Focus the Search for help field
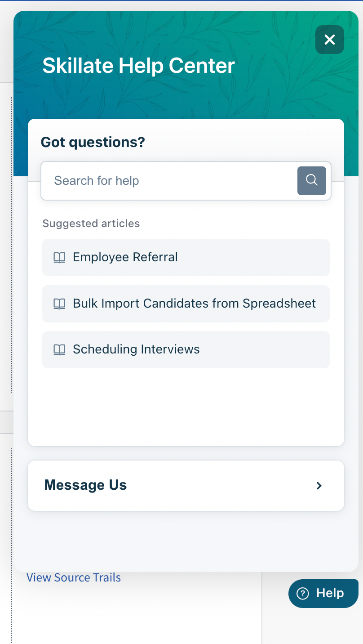363x644 pixels. (x=169, y=181)
